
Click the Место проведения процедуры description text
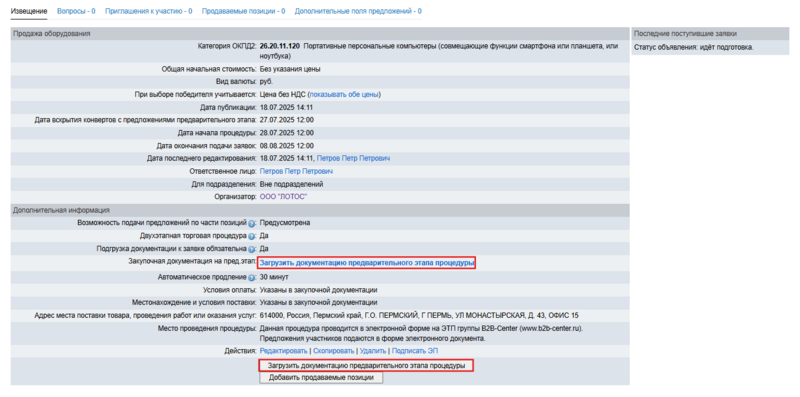point(421,333)
